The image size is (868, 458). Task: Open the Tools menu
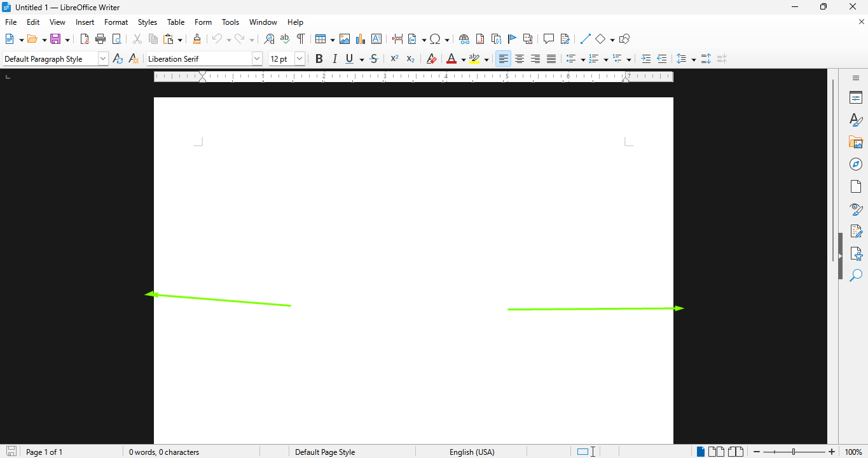(230, 22)
